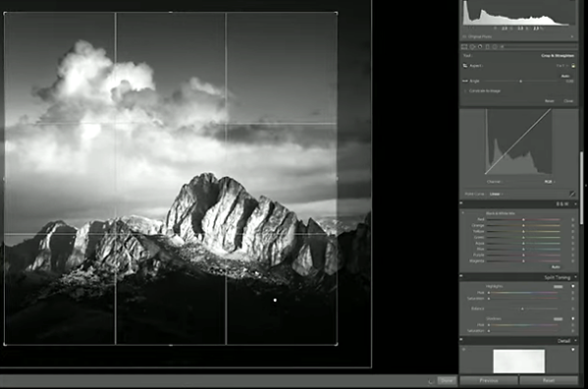
Task: Select the Radial Filter tool icon
Action: pyautogui.click(x=495, y=47)
